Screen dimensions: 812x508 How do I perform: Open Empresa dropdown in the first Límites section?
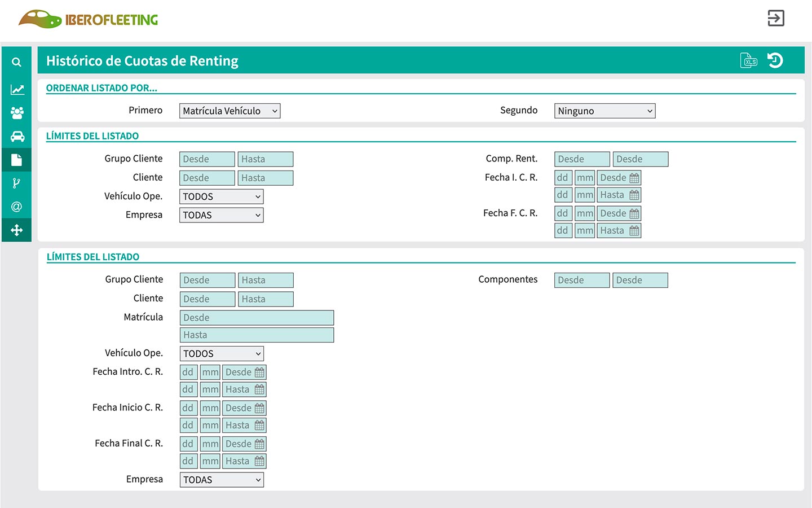221,215
